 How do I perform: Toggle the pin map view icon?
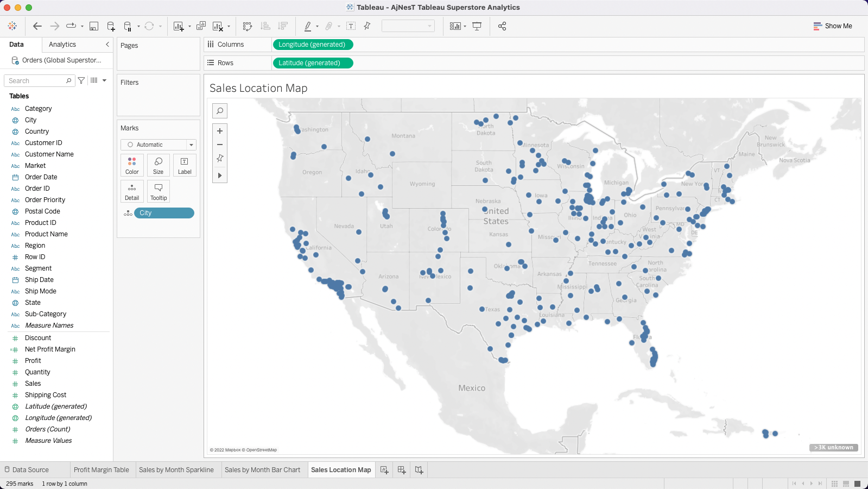(220, 158)
